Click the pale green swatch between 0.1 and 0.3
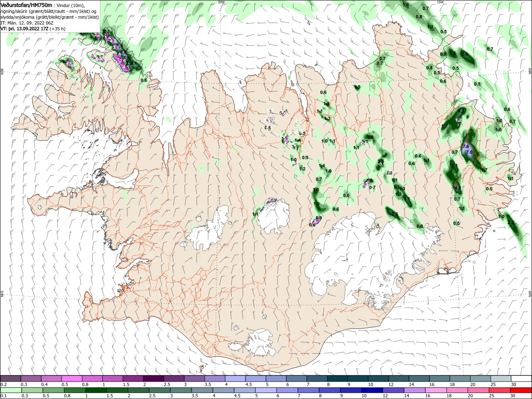Screen dimensions: 532x399 click(11, 390)
